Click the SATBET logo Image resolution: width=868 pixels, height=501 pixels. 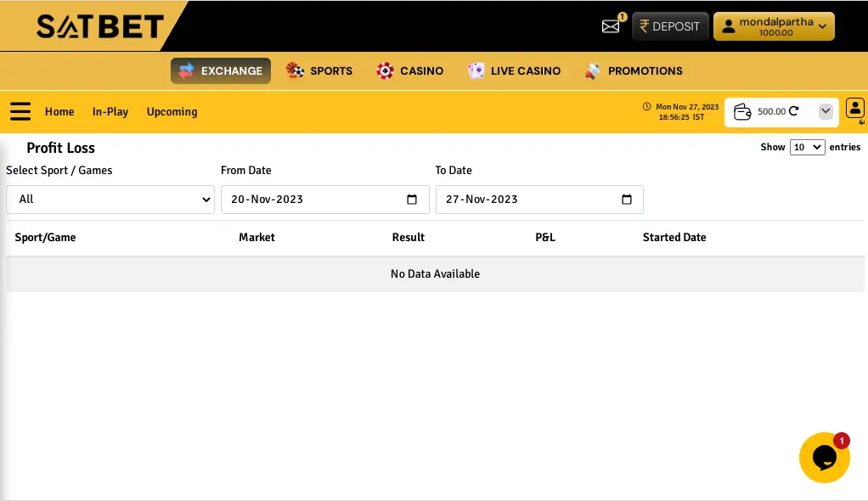99,26
